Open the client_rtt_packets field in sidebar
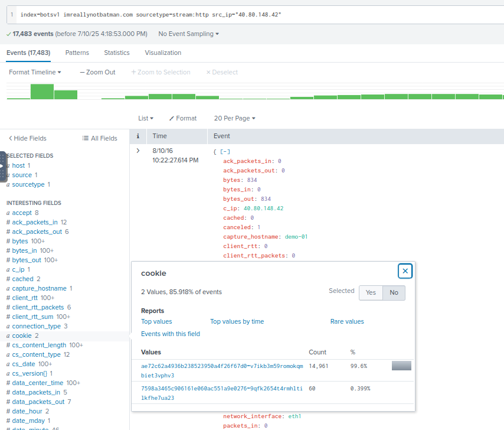 (x=38, y=308)
